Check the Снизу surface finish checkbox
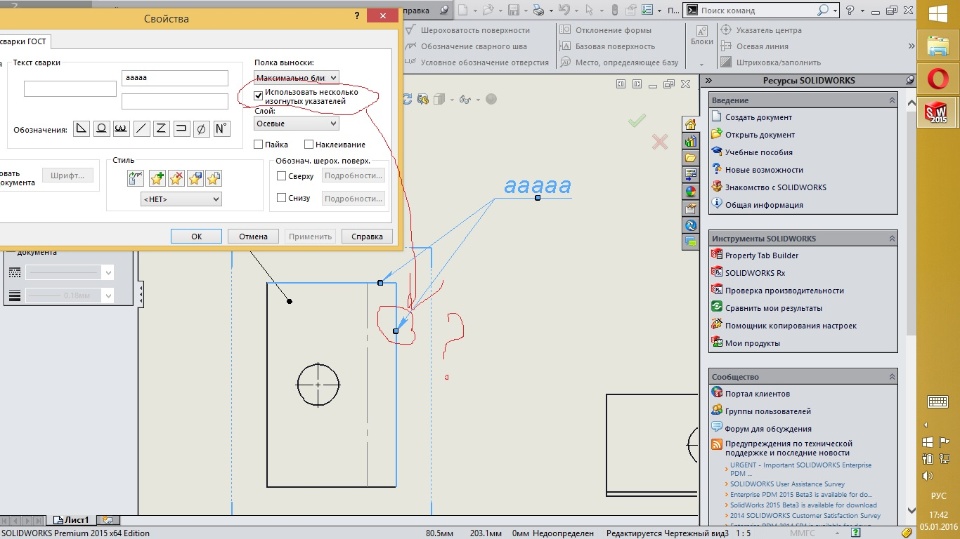The image size is (960, 539). [282, 198]
